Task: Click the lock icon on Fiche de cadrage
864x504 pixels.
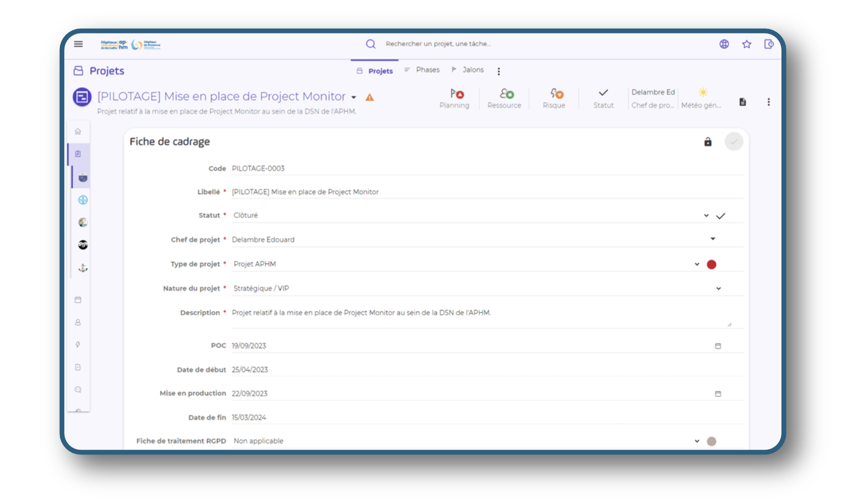Action: click(708, 142)
